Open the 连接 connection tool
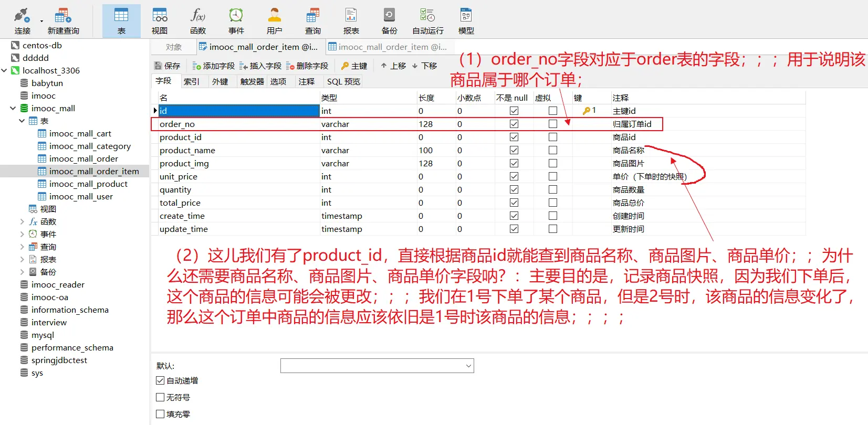 pyautogui.click(x=23, y=21)
